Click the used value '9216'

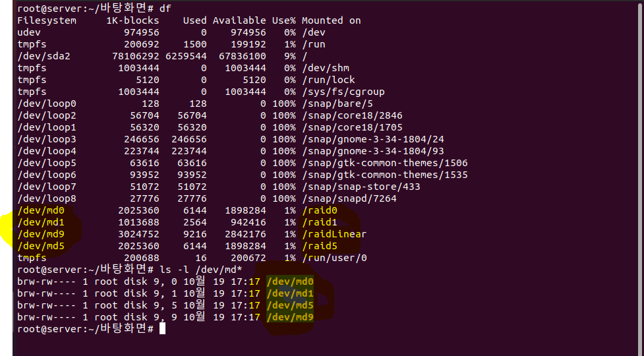coord(195,235)
